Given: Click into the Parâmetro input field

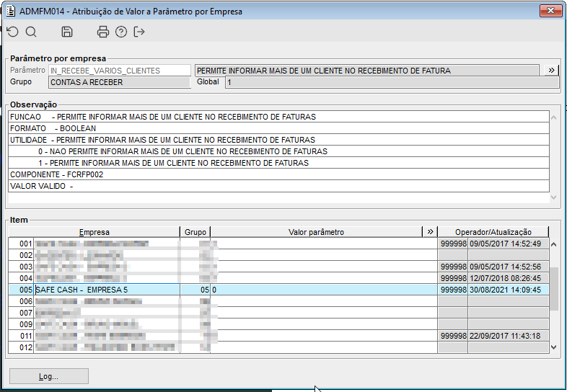Looking at the screenshot, I should (x=120, y=71).
